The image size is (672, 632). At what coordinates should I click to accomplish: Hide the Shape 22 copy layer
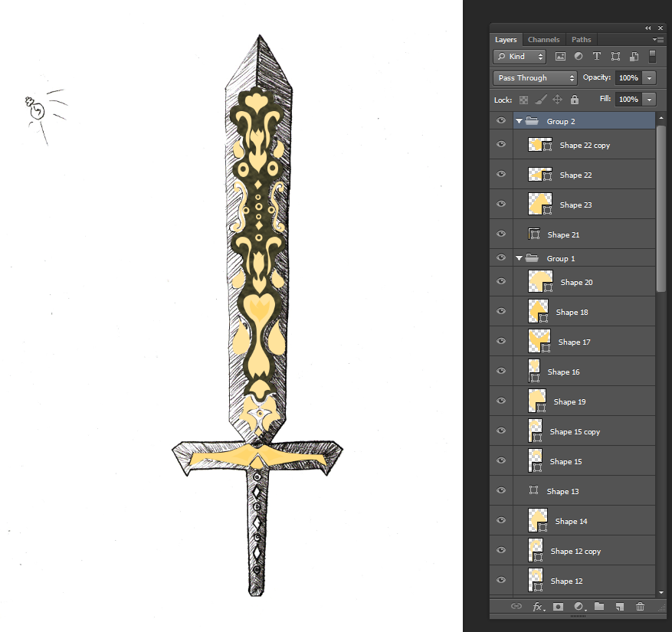501,144
